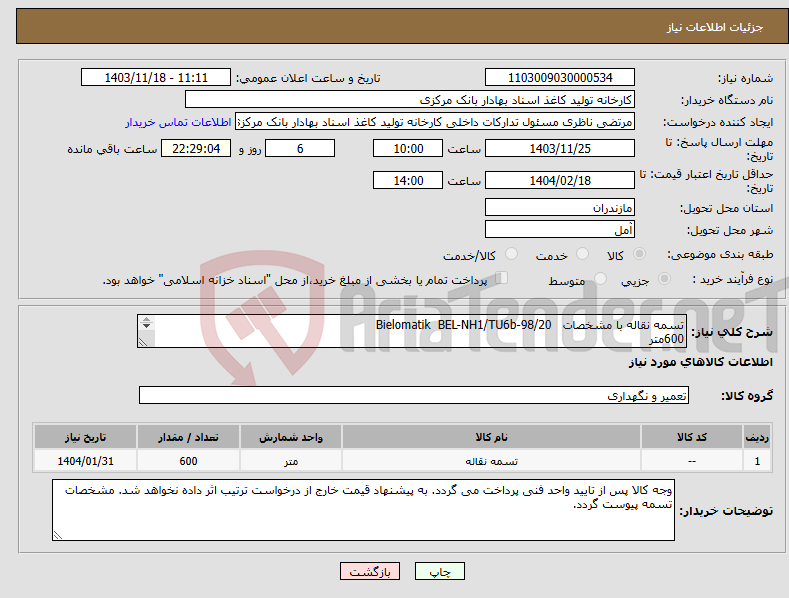The height and width of the screenshot is (598, 789).
Task: Click the resize grip of description box
Action: click(143, 342)
